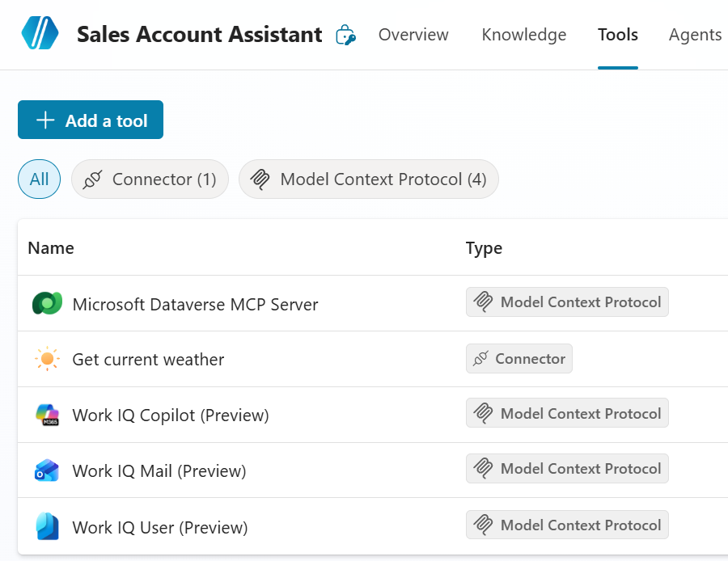
Task: Click the MCP icon in Model Context Protocol filter
Action: pyautogui.click(x=260, y=179)
